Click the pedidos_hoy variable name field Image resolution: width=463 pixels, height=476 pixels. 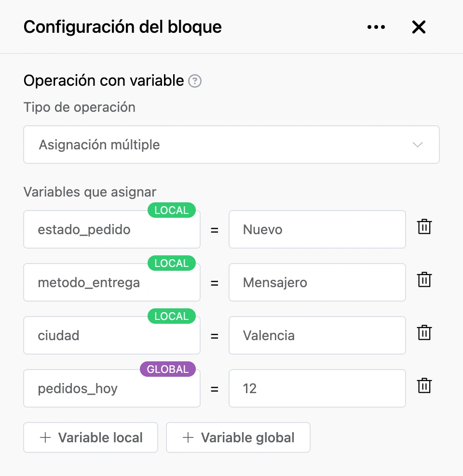[112, 388]
